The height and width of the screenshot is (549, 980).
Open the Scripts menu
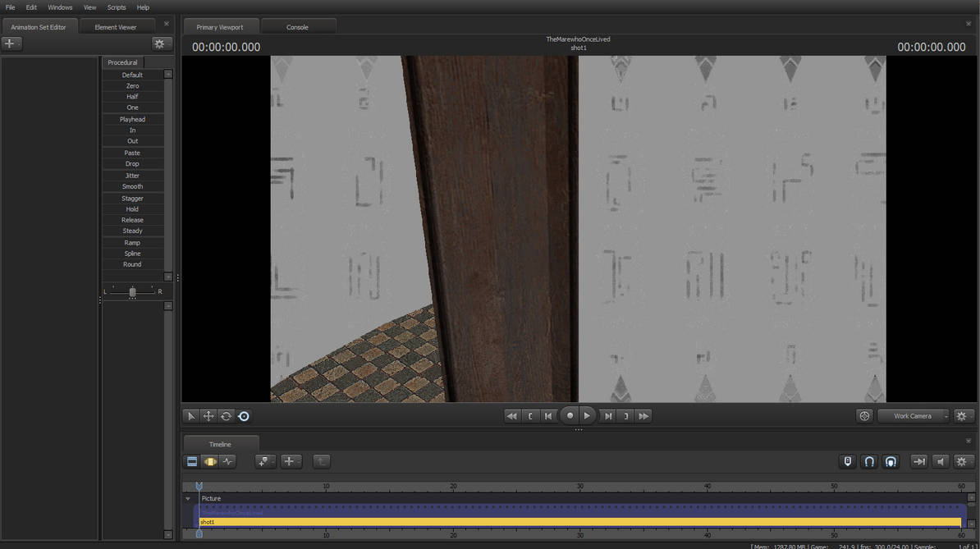[117, 7]
